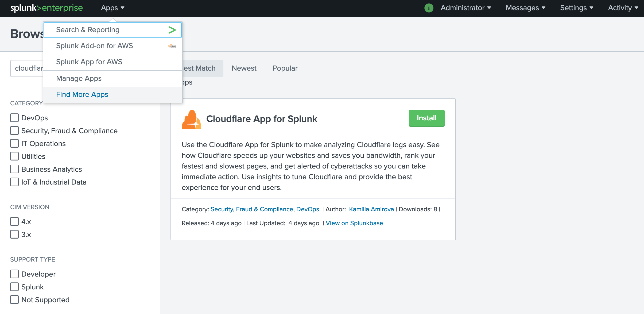Image resolution: width=644 pixels, height=314 pixels.
Task: Click the Cloudflare App orange icon
Action: point(191,119)
